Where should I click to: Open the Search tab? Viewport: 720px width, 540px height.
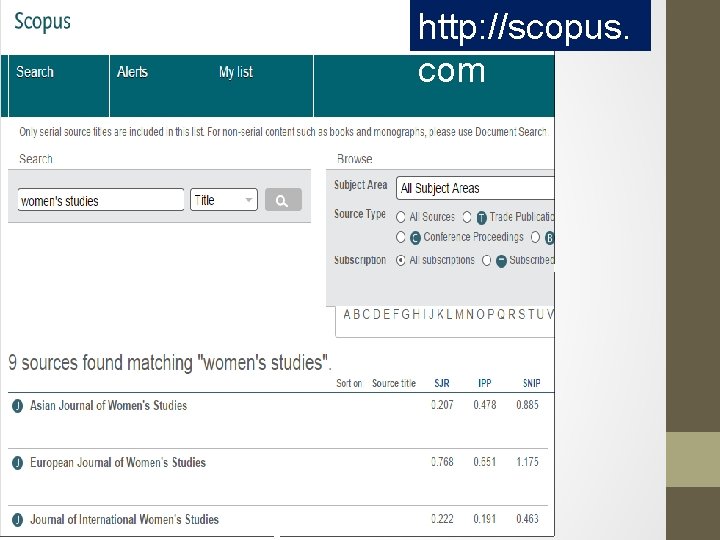coord(35,72)
